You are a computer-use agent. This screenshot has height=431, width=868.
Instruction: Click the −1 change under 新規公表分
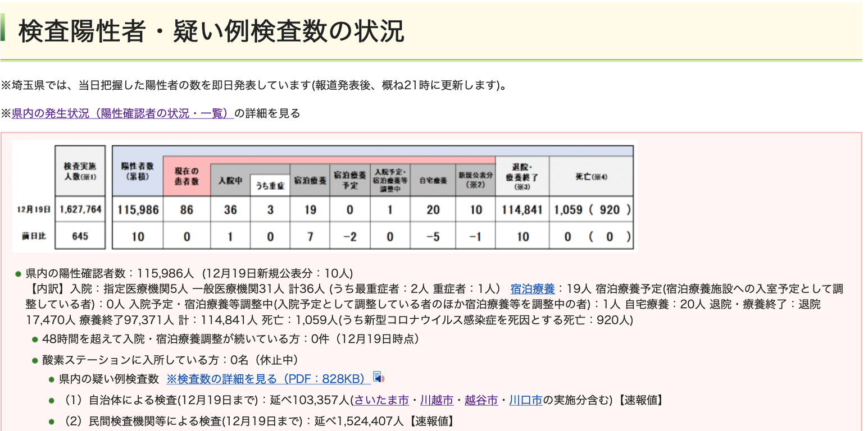(x=475, y=236)
